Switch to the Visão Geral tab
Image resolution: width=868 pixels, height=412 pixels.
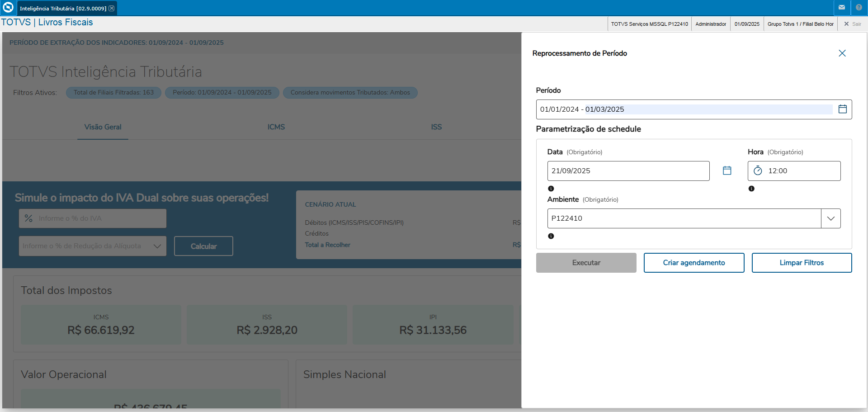tap(103, 127)
